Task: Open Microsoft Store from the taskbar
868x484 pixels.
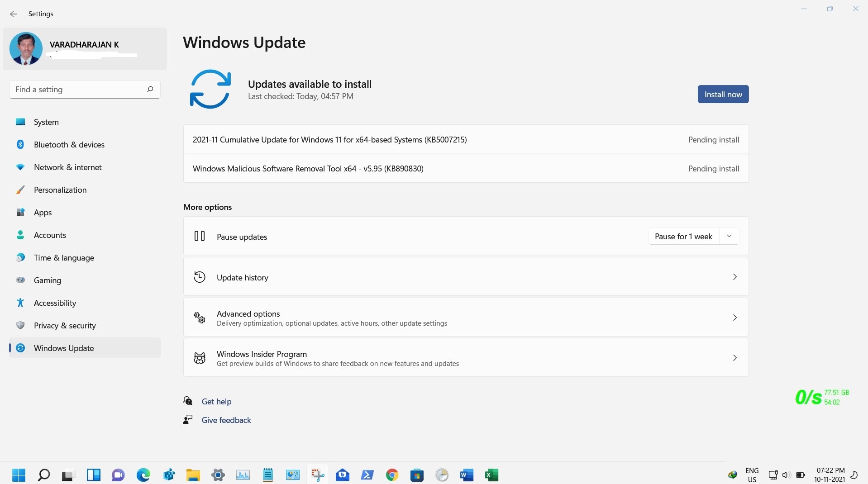Action: coord(417,475)
